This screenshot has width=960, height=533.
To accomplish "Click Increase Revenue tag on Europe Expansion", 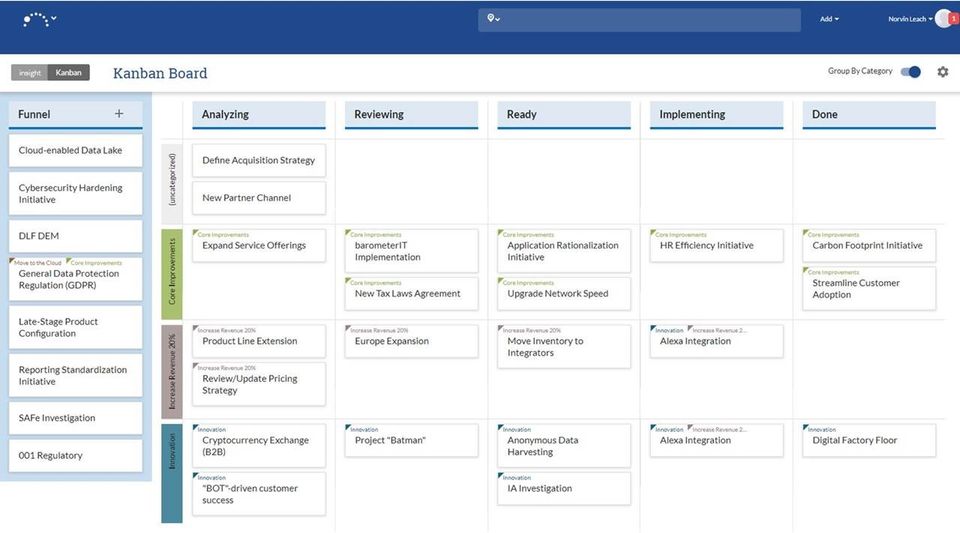I will pos(377,330).
